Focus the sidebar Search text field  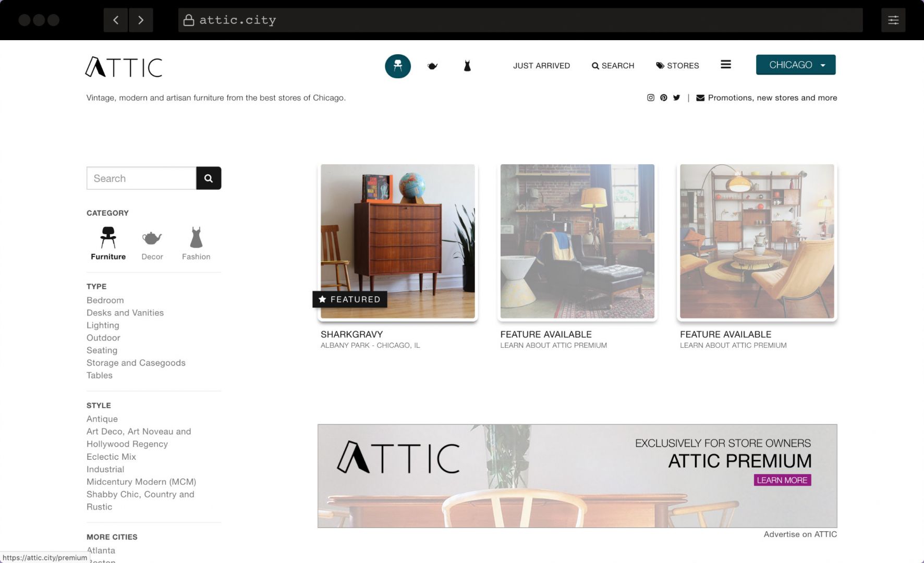141,178
